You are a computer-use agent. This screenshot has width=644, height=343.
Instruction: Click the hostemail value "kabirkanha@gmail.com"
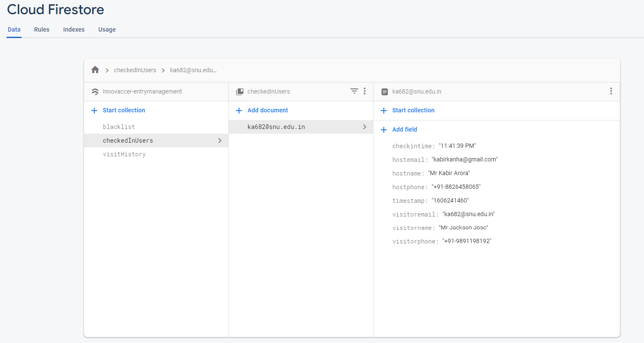pos(464,159)
